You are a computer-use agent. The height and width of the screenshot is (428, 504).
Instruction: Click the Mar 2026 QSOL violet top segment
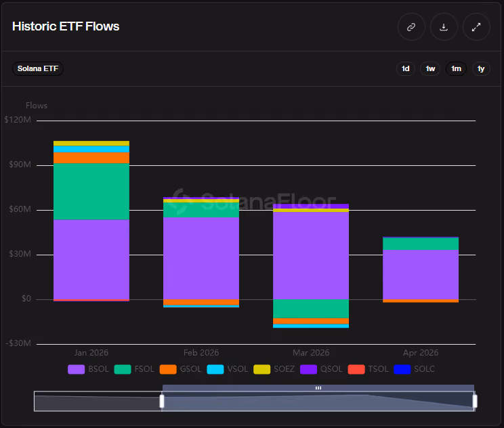coord(311,207)
